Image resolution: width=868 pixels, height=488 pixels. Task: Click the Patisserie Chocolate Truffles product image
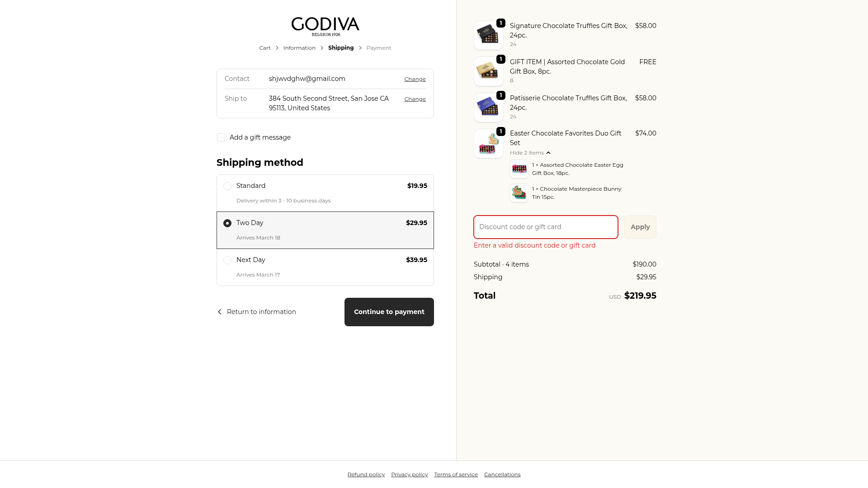coord(488,108)
